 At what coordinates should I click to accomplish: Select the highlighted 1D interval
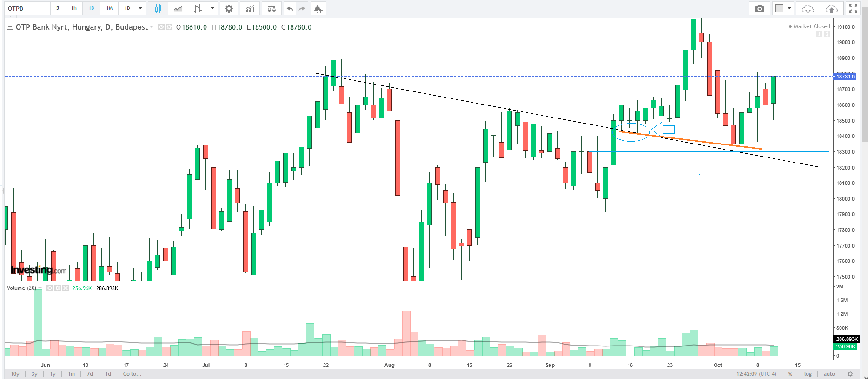coord(92,8)
